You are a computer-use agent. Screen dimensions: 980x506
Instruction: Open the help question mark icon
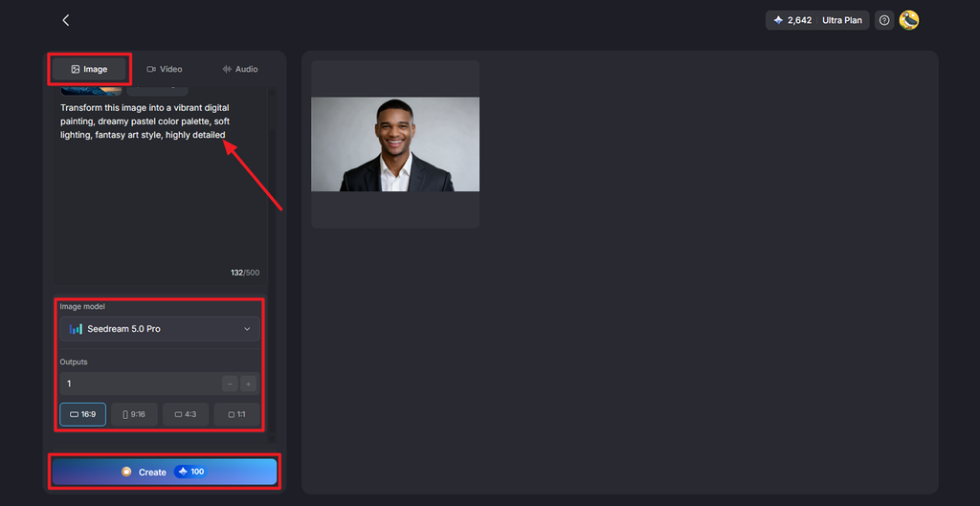[x=883, y=20]
